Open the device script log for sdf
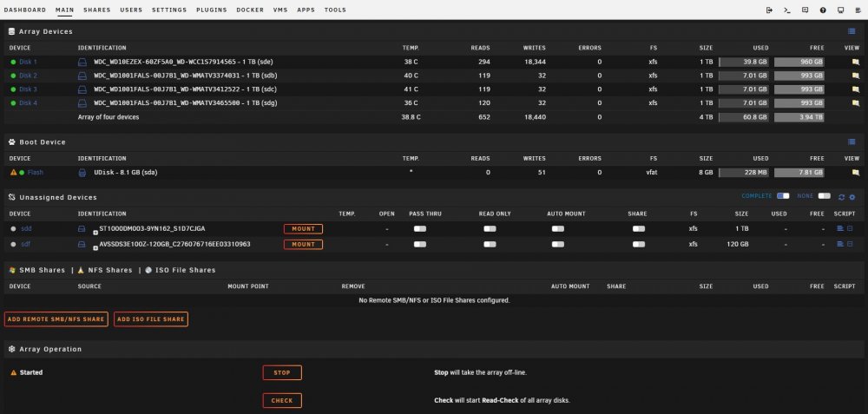868x414 pixels. [x=839, y=244]
